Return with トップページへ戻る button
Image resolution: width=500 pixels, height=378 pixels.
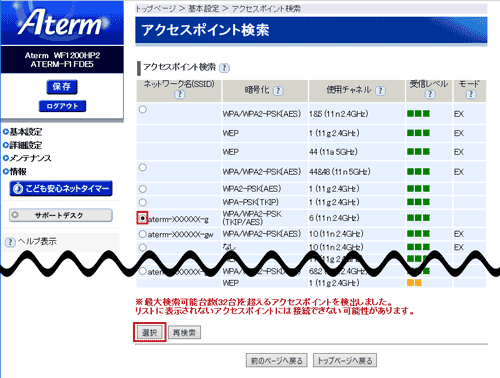point(345,360)
